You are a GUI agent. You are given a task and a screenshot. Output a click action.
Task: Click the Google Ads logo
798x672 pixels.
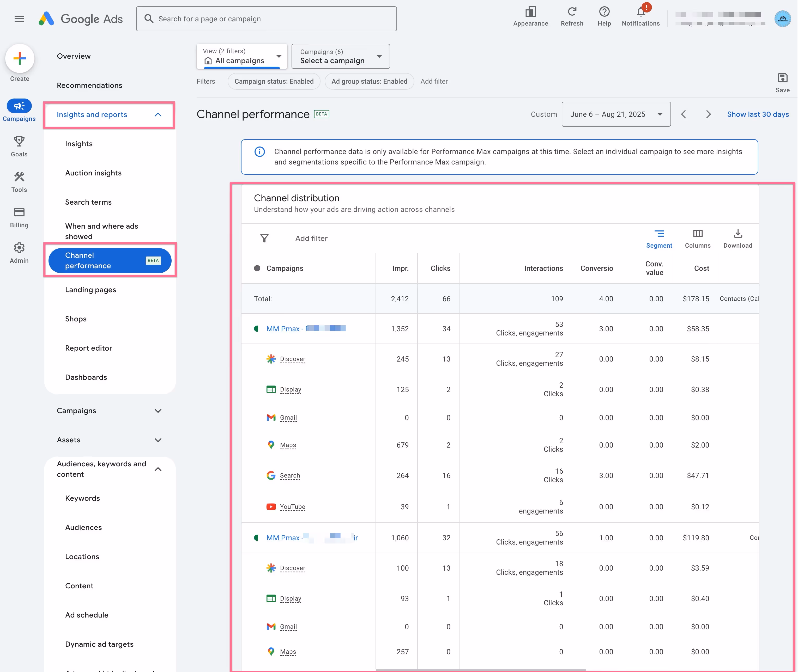(80, 19)
